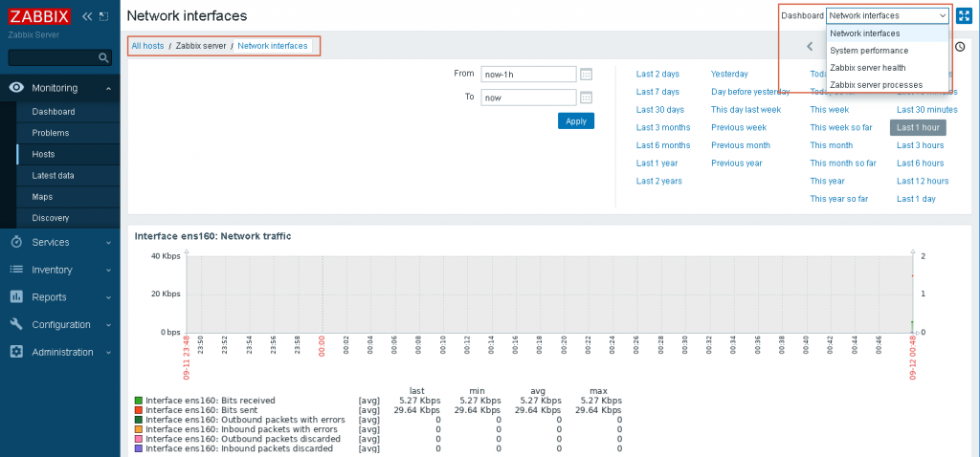This screenshot has height=457, width=980.
Task: Select This day last week
Action: click(x=746, y=109)
